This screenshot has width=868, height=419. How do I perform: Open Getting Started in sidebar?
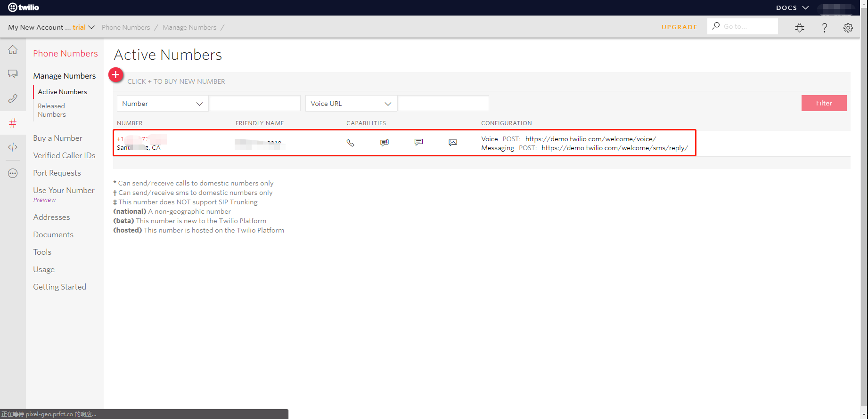59,287
